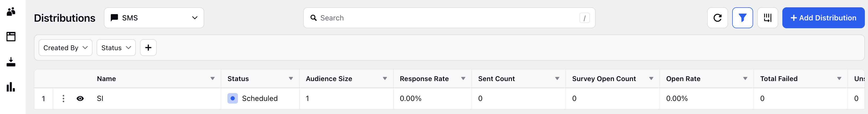Open the Open Rate column menu arrow

click(x=745, y=79)
